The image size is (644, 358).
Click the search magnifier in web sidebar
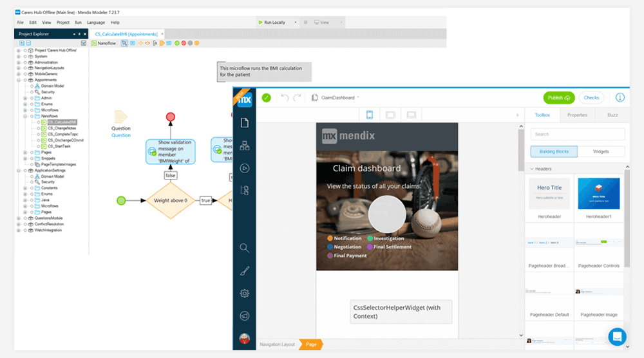244,247
